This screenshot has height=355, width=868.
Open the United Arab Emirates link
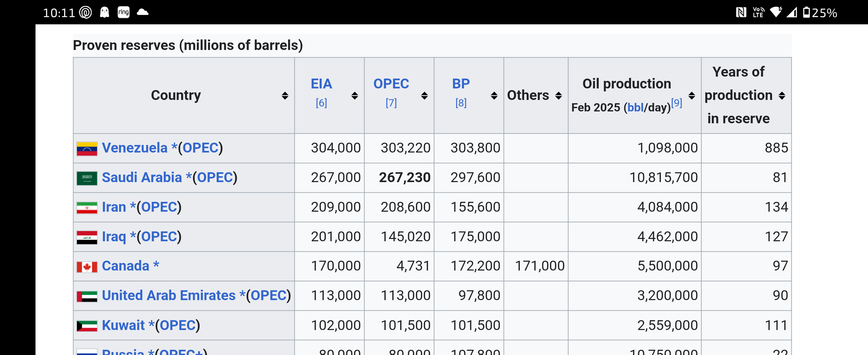(x=168, y=296)
